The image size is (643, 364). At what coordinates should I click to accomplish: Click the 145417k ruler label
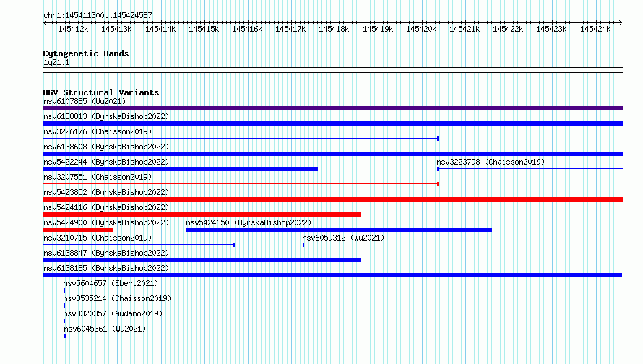290,29
